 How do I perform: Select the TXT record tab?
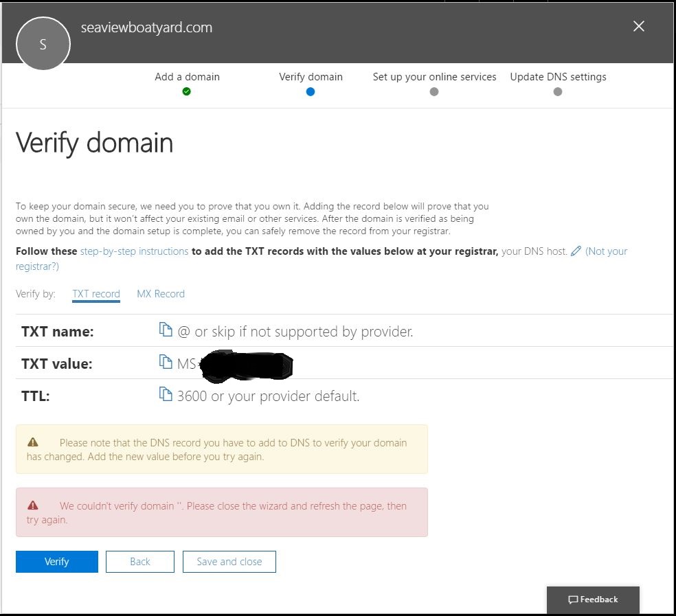coord(96,294)
